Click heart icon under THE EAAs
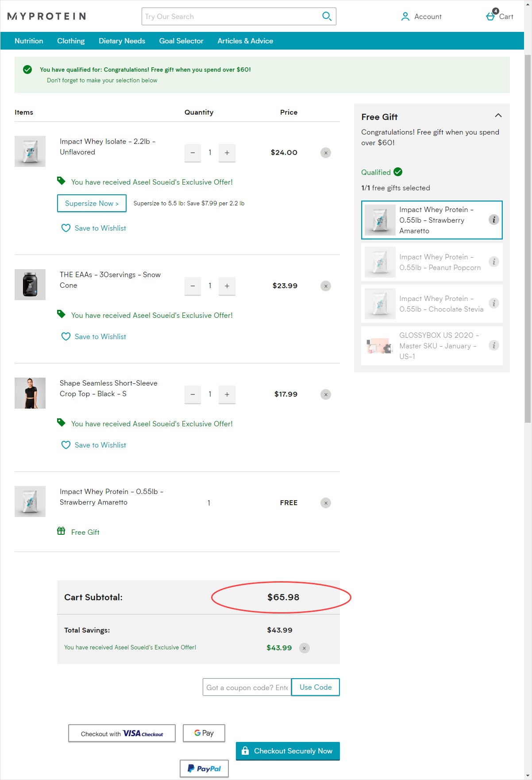This screenshot has height=780, width=532. [66, 336]
